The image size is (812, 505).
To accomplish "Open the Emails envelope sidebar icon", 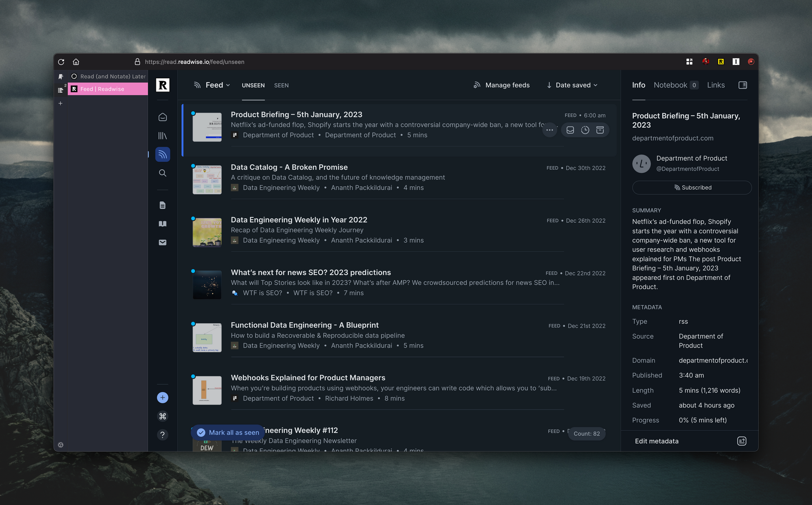I will (162, 243).
